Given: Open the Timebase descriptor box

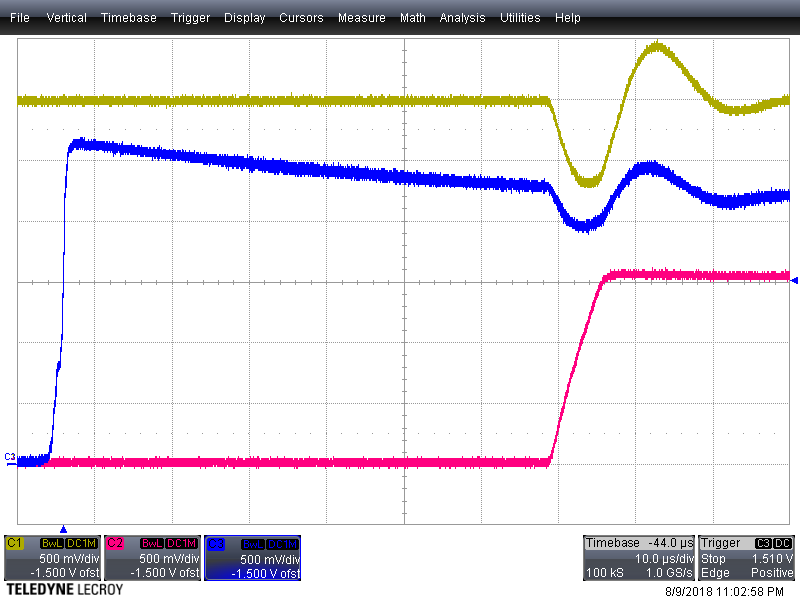Looking at the screenshot, I should point(639,558).
